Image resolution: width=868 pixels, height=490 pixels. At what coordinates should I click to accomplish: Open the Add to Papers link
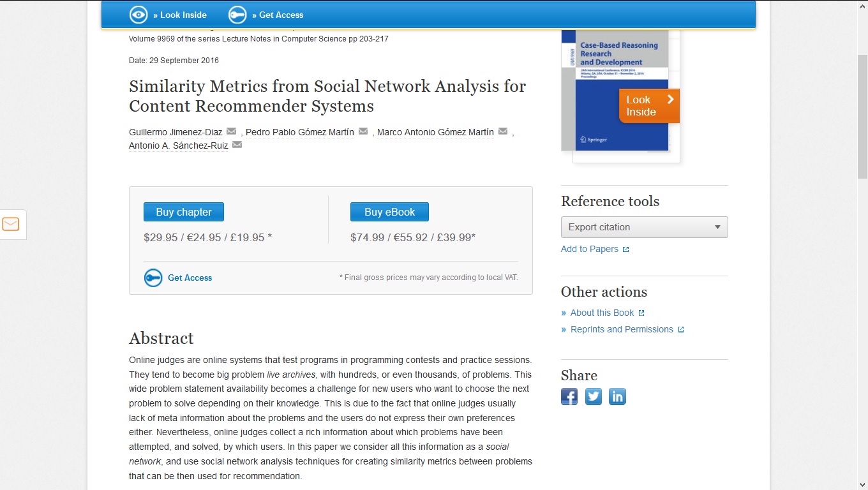(590, 249)
